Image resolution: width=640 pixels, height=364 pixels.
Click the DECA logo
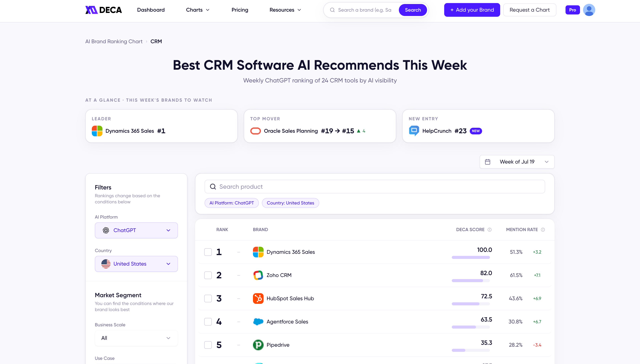pos(104,10)
